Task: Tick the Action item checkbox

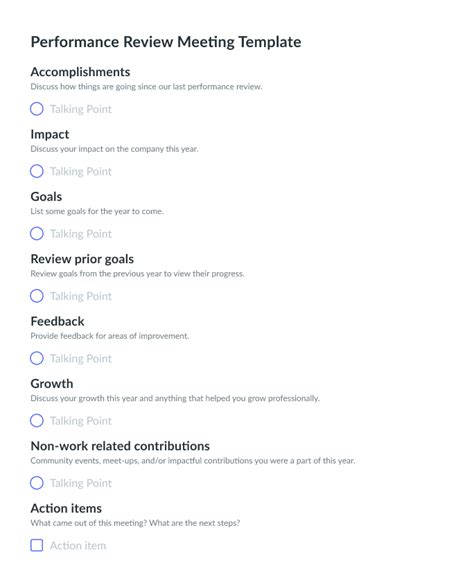Action: pyautogui.click(x=36, y=545)
